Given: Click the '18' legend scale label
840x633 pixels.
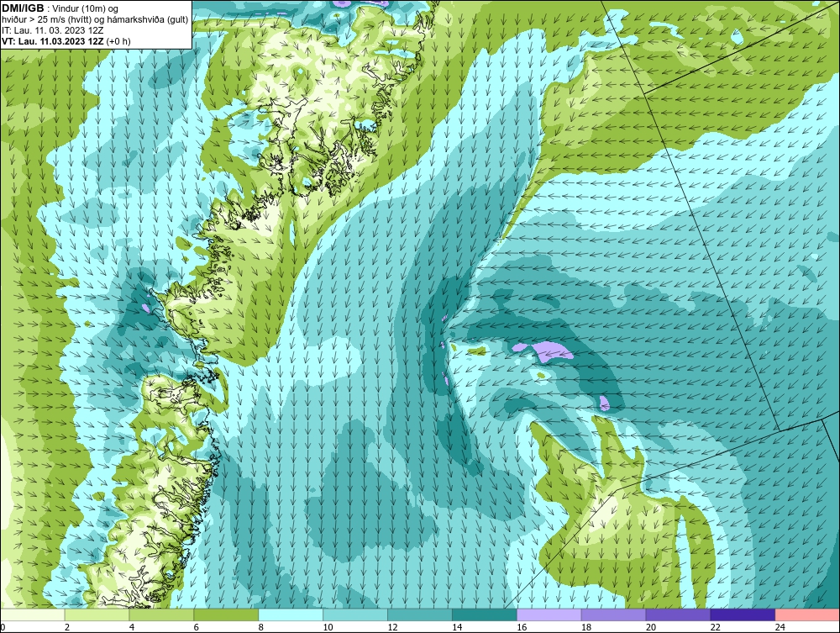Looking at the screenshot, I should coord(586,627).
